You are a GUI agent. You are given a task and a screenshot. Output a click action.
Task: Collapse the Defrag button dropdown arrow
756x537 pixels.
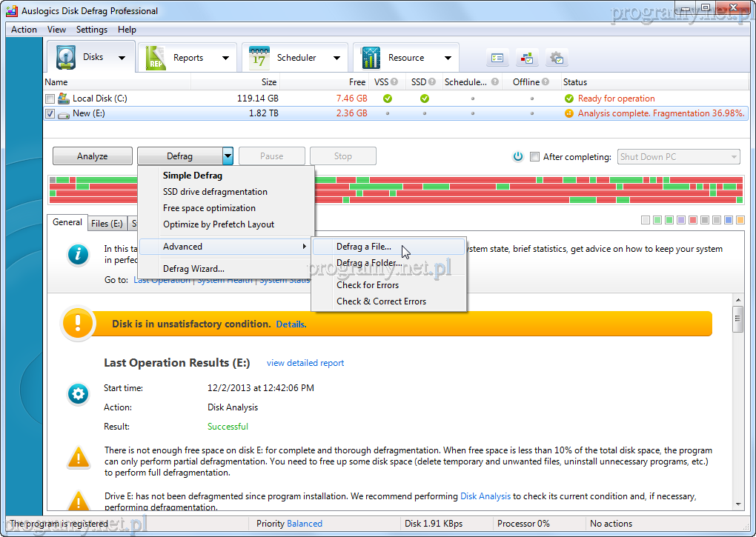[228, 156]
